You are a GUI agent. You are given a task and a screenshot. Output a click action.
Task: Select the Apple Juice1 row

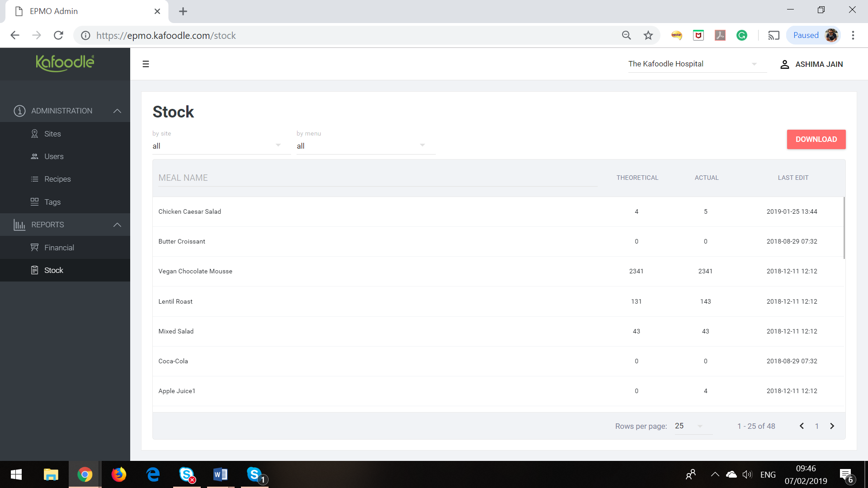[x=499, y=391]
